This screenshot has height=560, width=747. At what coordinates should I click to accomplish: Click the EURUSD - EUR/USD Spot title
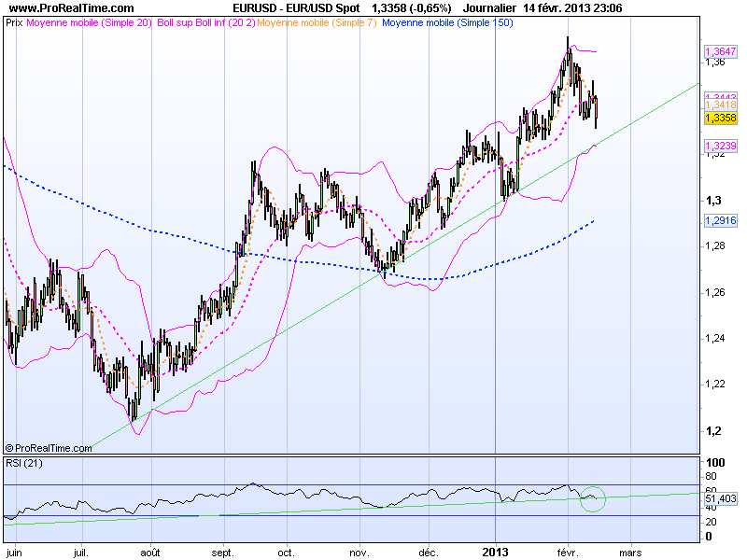tap(296, 8)
